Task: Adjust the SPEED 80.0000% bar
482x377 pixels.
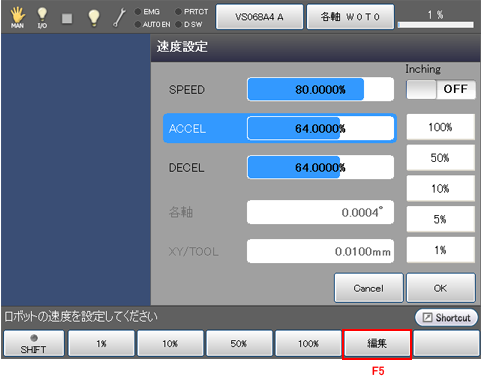Action: coord(320,89)
